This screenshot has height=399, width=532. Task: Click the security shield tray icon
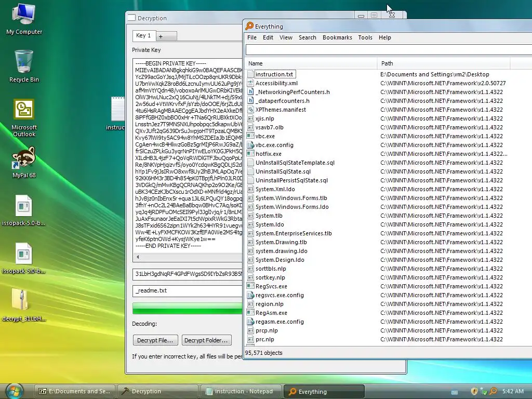point(474,391)
